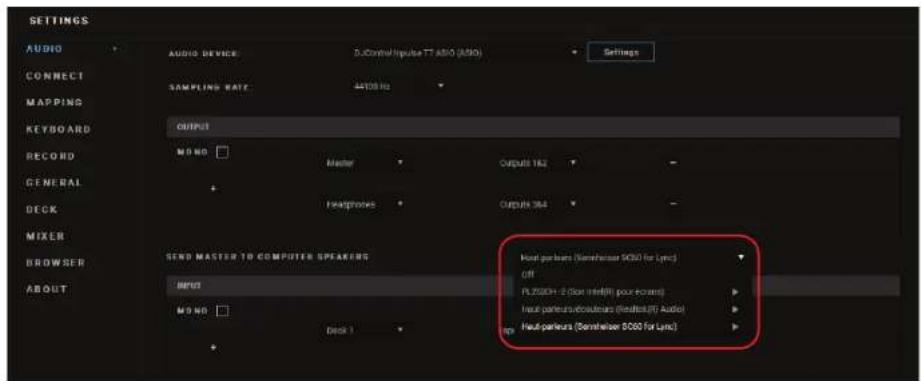The image size is (921, 381).
Task: Open the Outputs 1&2 dropdown
Action: pos(537,163)
